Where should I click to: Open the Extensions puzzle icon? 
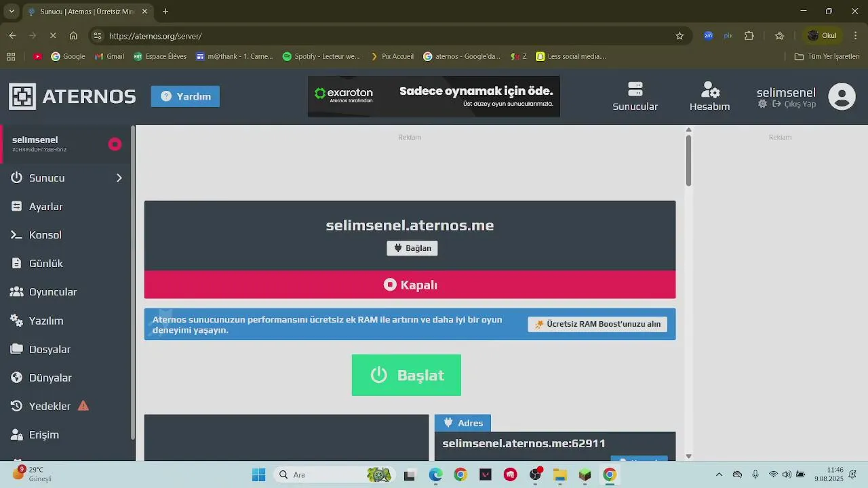point(749,36)
